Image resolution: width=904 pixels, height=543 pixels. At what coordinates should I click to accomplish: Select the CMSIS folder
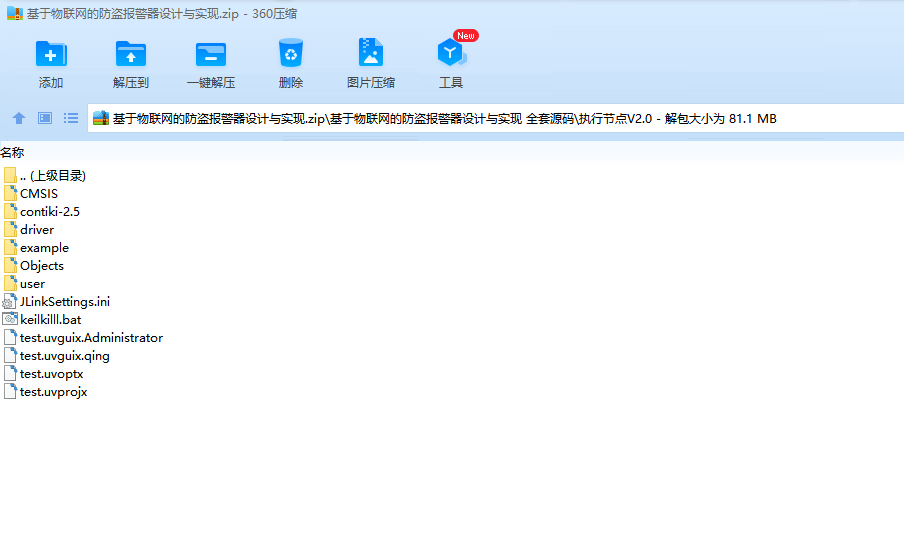(x=31, y=194)
